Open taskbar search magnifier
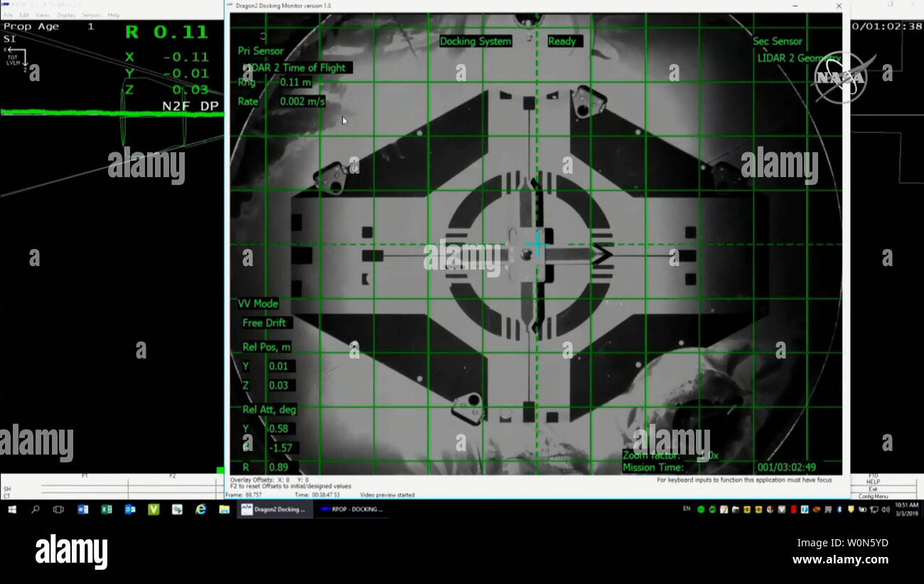 pyautogui.click(x=35, y=509)
